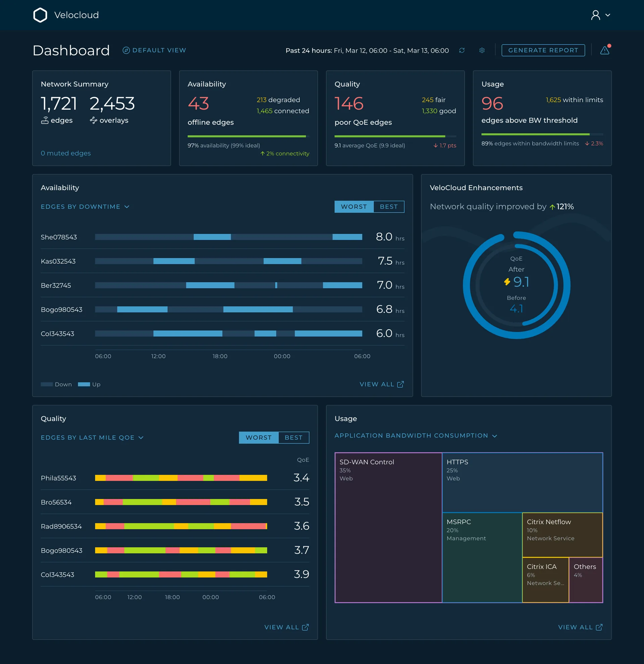The image size is (644, 664).
Task: Select the SD-WAN Control treemap tile
Action: click(388, 528)
